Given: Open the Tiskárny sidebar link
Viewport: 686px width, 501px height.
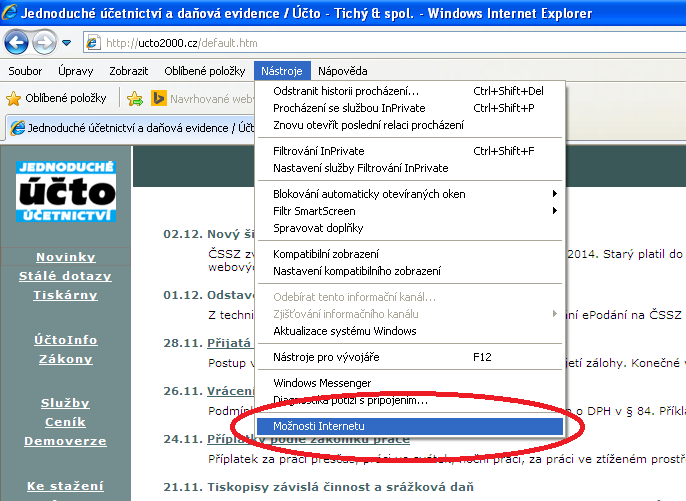Looking at the screenshot, I should (x=66, y=295).
